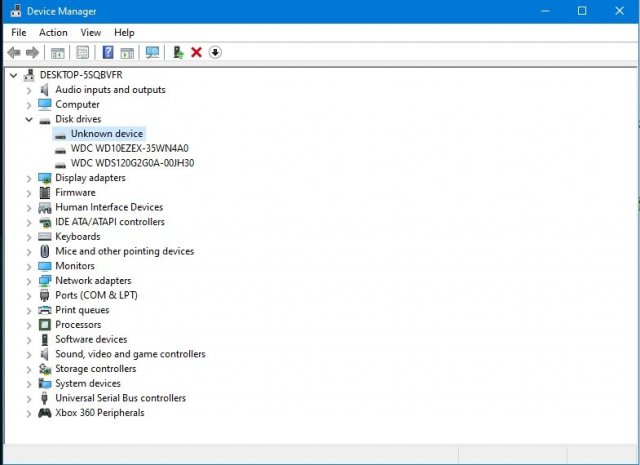640x465 pixels.
Task: Collapse the Disk drives category
Action: click(x=29, y=119)
